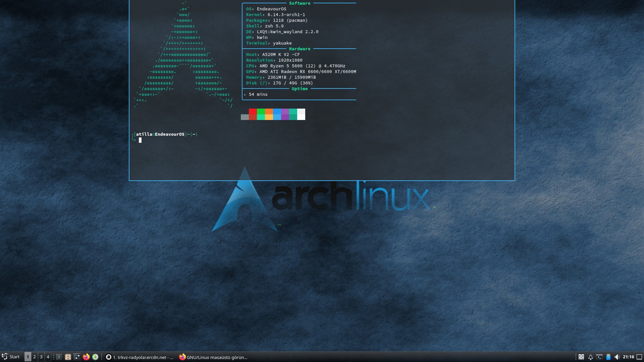Open removable USB device tray icon
The image size is (644, 362).
608,357
